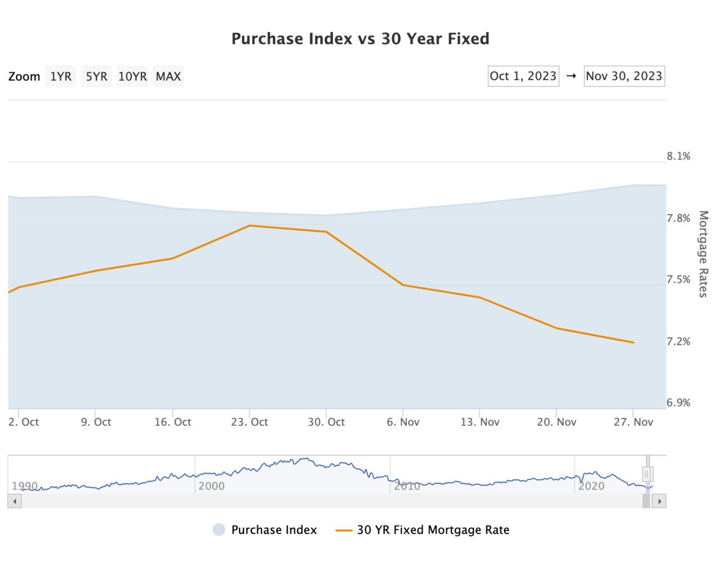The image size is (728, 565).
Task: Click the navigator scroll left arrow
Action: point(15,501)
